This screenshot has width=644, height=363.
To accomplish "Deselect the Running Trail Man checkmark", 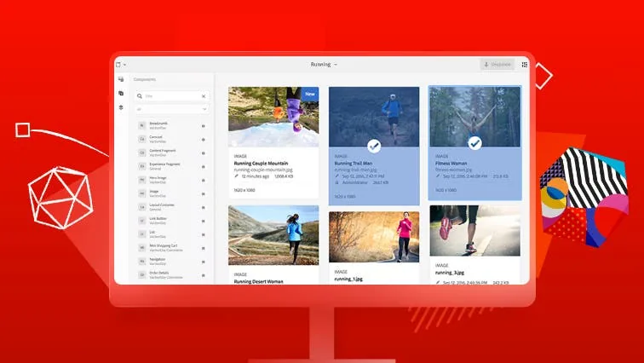I will pyautogui.click(x=374, y=146).
